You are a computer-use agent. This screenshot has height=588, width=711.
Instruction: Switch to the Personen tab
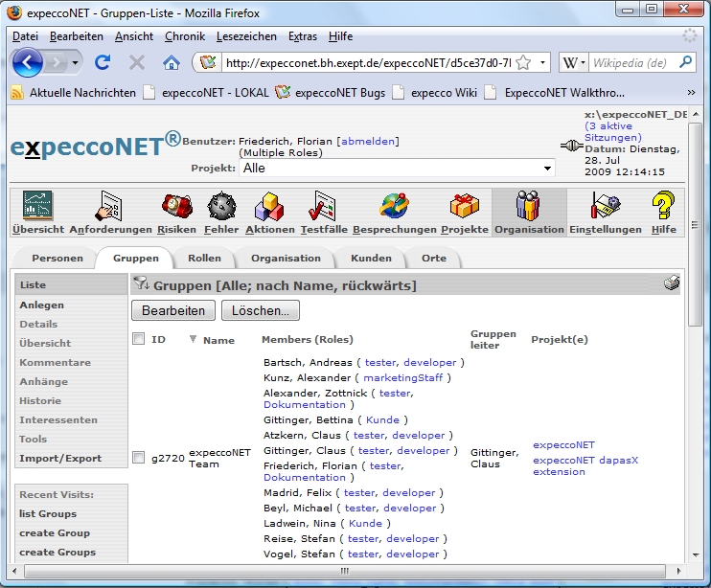click(x=57, y=259)
